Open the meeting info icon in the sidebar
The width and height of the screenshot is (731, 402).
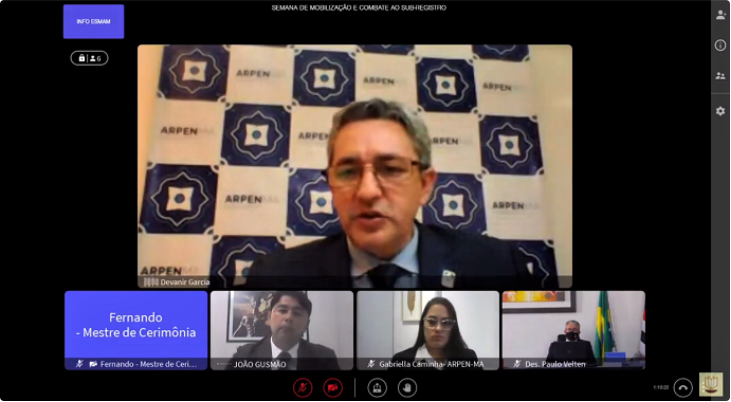tap(720, 45)
